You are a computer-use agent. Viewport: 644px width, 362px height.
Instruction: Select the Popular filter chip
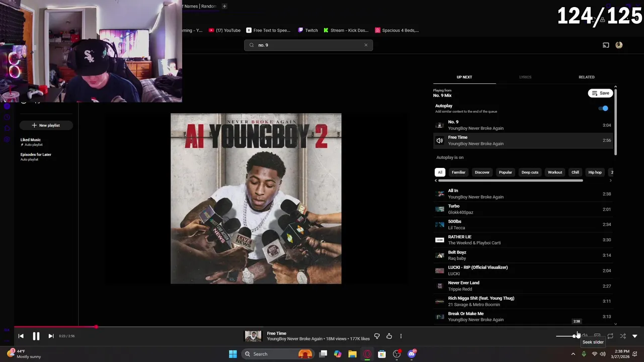pyautogui.click(x=505, y=172)
